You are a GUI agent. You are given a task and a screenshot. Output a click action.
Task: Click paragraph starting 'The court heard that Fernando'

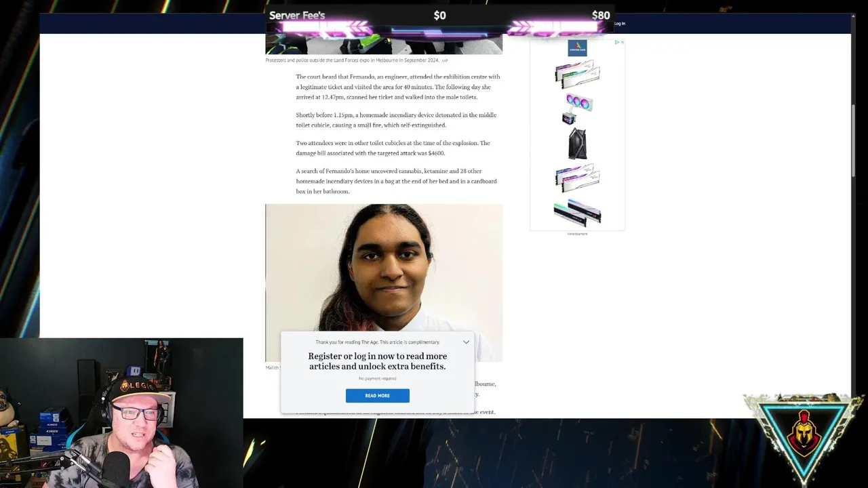tap(398, 87)
